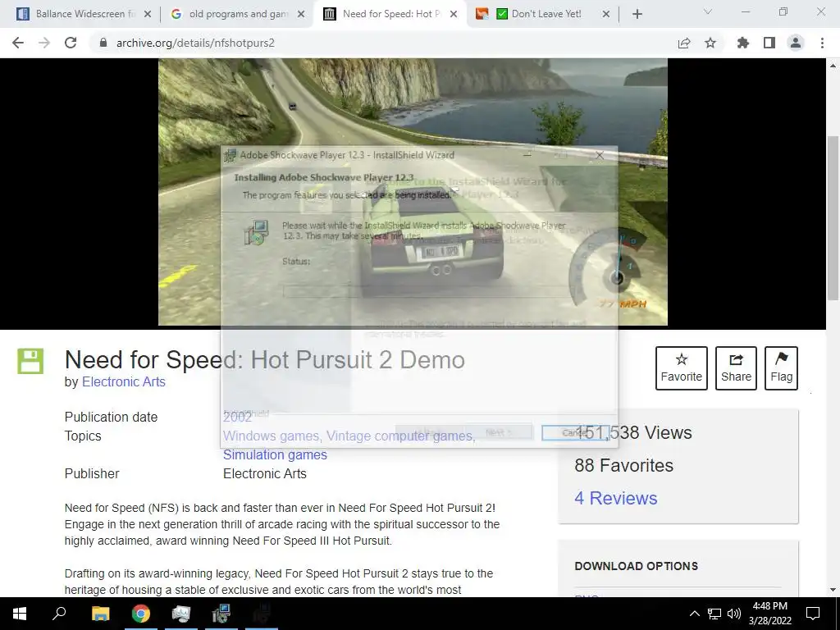Click the page vertical scrollbar thumb

coord(833,218)
